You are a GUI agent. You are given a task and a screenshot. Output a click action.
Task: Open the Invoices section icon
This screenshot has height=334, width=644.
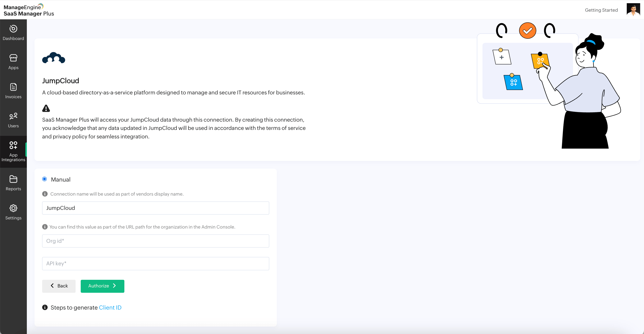tap(13, 87)
